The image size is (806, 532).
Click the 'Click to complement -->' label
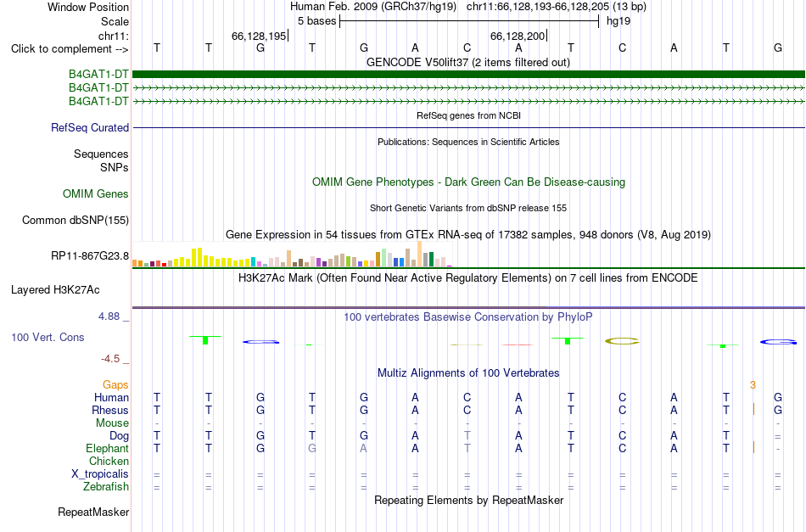70,49
